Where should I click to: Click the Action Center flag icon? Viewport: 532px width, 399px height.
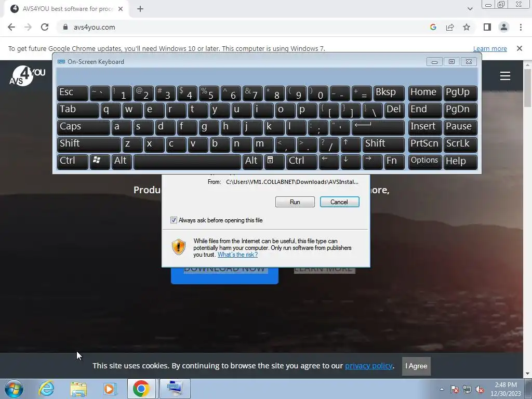tap(454, 389)
